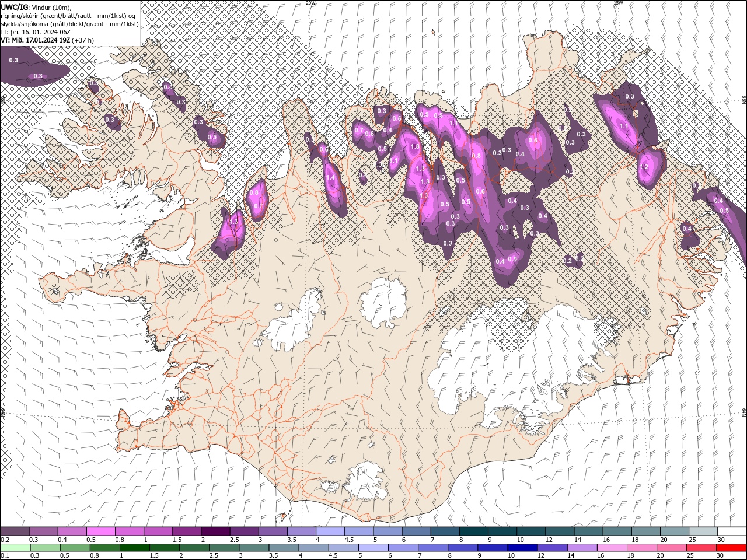The image size is (747, 560).
Task: Click lower legend swatch between 4 and 4.5
Action: click(x=314, y=548)
